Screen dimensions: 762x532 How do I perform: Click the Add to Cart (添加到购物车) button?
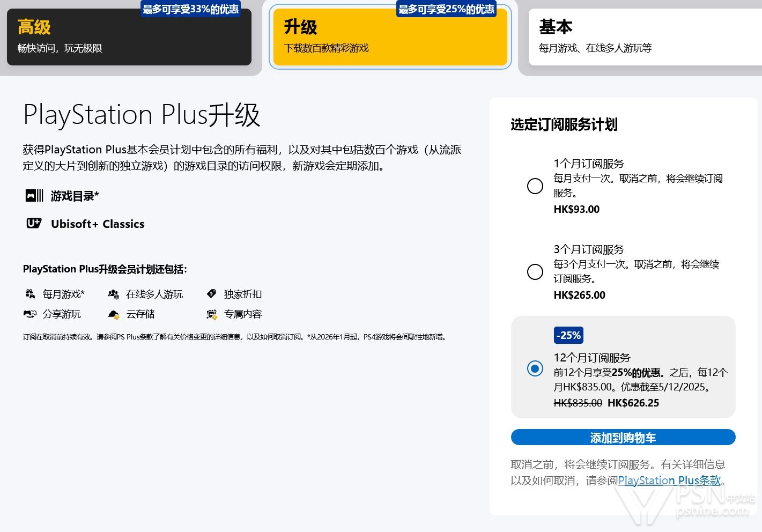tap(623, 438)
